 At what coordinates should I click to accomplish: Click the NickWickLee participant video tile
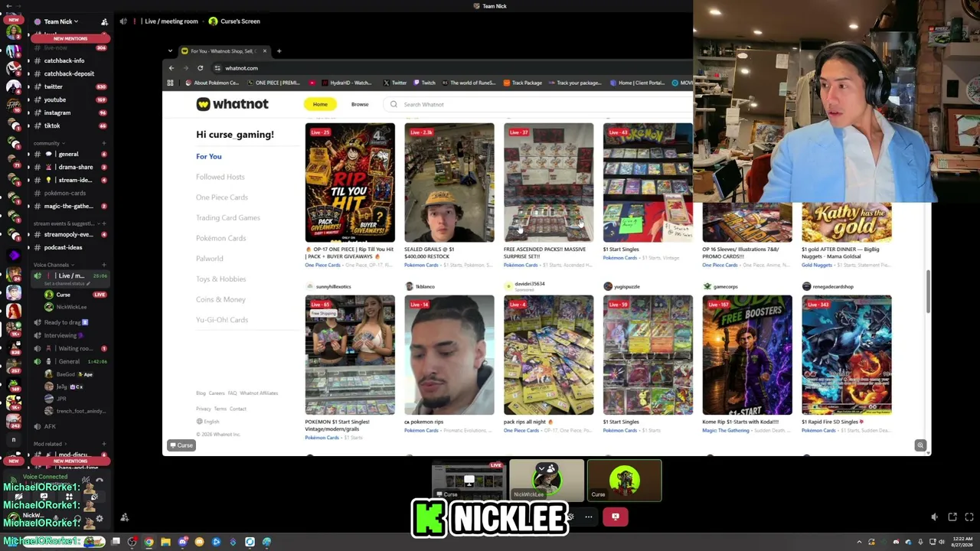coord(547,481)
